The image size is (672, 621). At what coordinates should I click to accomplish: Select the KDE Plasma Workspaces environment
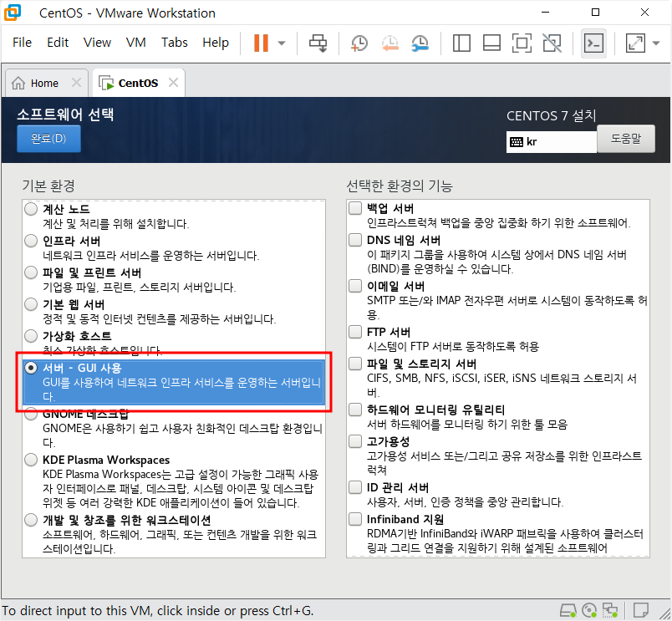31,460
